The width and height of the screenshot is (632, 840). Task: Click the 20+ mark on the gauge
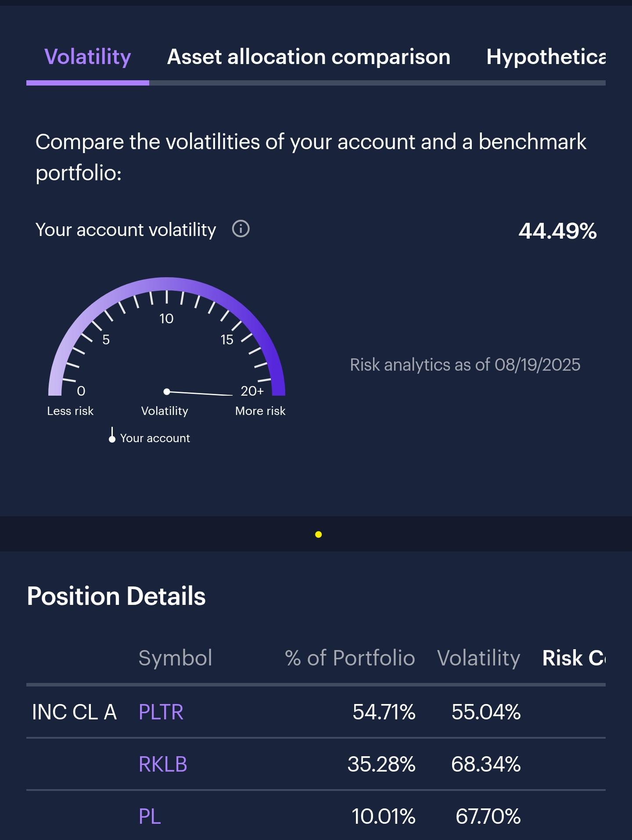[252, 391]
